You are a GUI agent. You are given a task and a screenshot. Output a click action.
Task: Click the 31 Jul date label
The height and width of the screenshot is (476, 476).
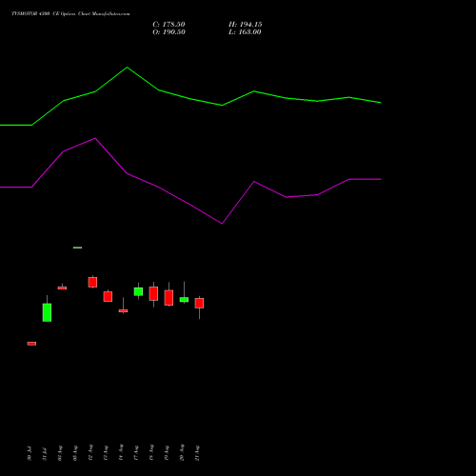[x=45, y=454]
